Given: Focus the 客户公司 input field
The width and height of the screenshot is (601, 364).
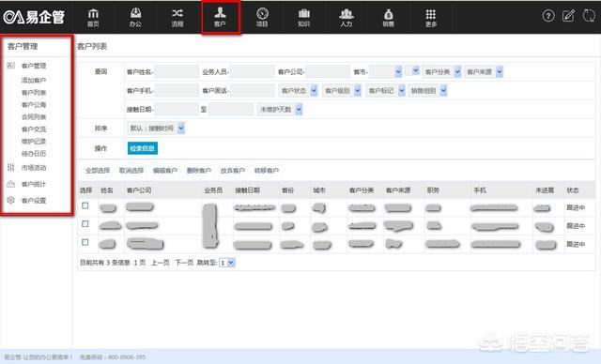Looking at the screenshot, I should pyautogui.click(x=328, y=71).
